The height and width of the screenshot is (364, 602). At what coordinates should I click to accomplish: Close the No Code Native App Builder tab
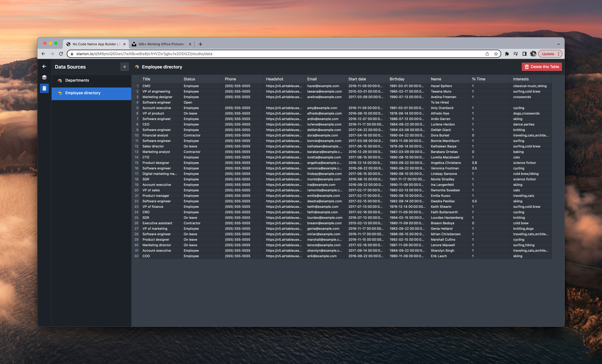pyautogui.click(x=124, y=44)
